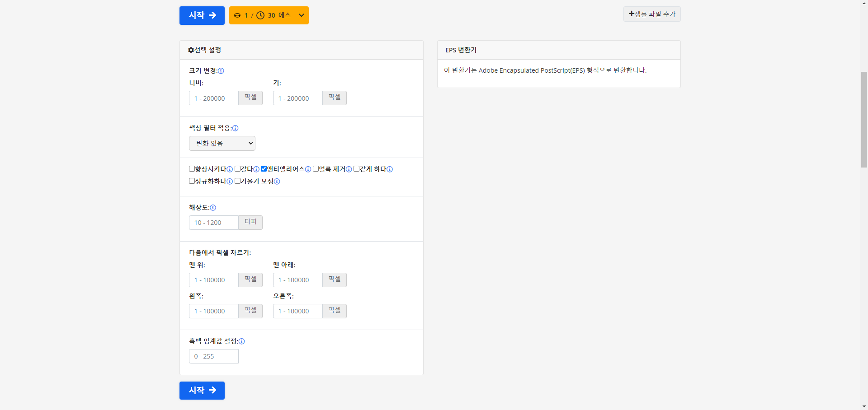868x410 pixels.
Task: Click the 흑백 임계값 threshold input field
Action: coord(214,356)
